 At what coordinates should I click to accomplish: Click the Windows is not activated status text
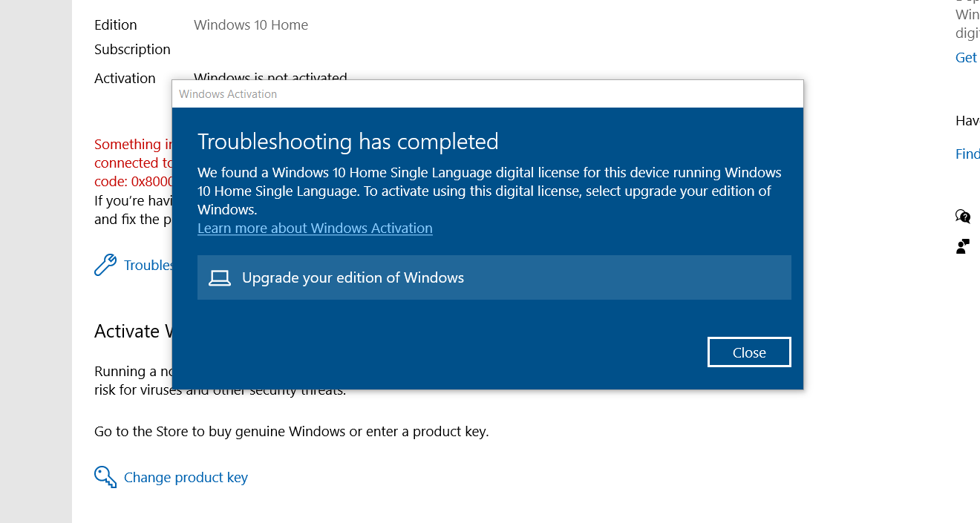(x=270, y=76)
